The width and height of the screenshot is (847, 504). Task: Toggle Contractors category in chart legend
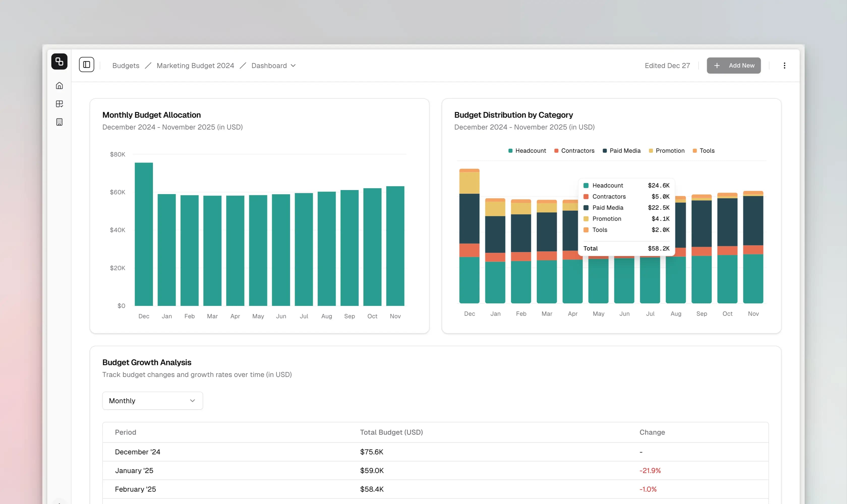tap(573, 151)
